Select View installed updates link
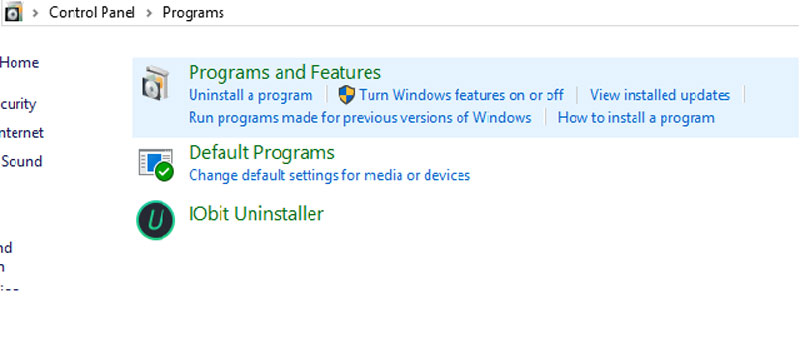Viewport: 800px width, 363px height. click(x=660, y=95)
